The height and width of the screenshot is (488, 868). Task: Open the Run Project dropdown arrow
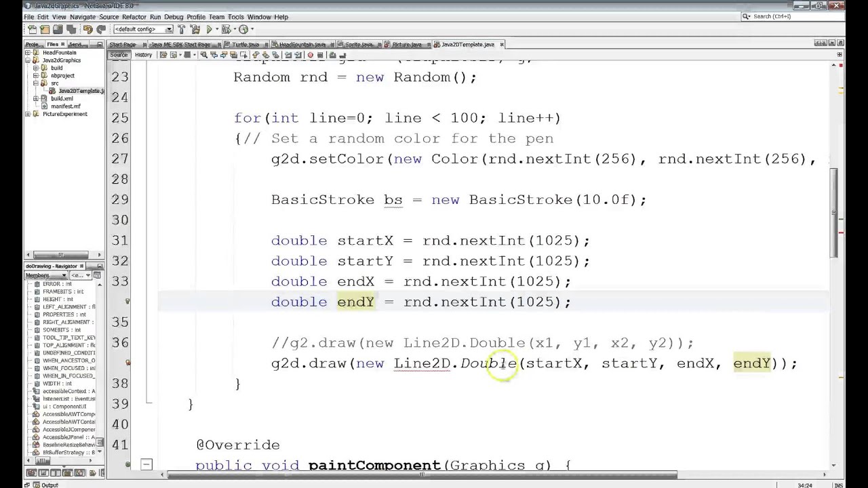[217, 29]
